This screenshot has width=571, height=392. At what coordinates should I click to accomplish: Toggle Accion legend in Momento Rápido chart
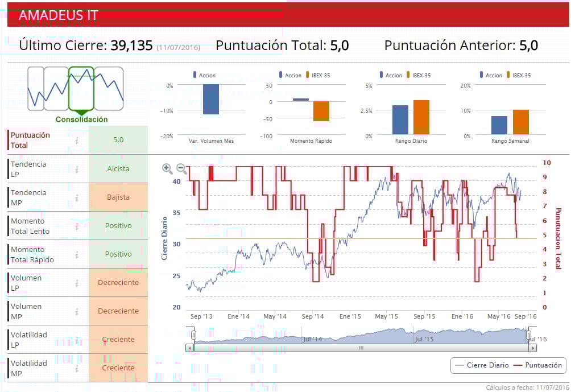(290, 75)
